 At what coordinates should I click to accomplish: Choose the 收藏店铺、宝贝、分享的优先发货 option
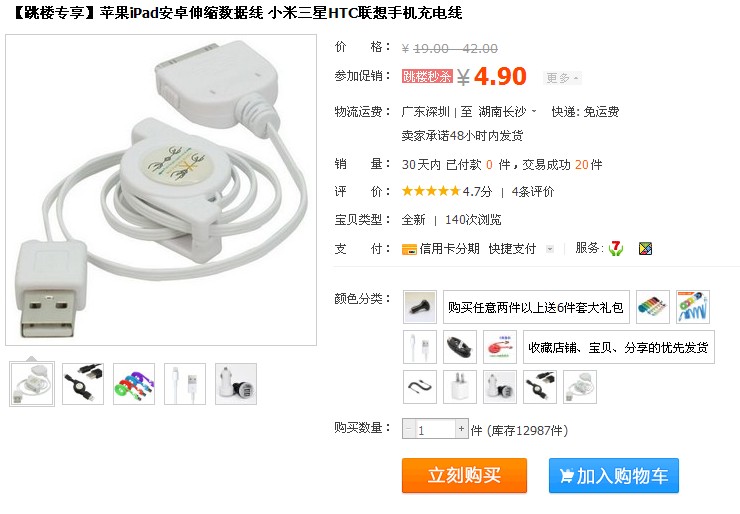[619, 347]
